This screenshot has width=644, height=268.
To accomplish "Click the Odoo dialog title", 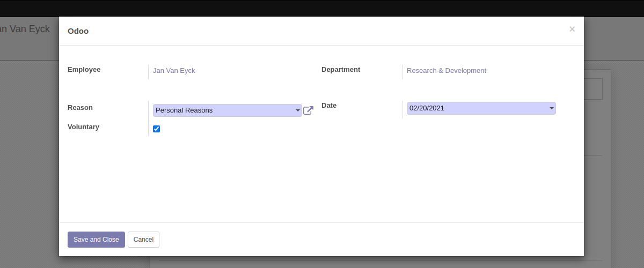I will coord(78,31).
